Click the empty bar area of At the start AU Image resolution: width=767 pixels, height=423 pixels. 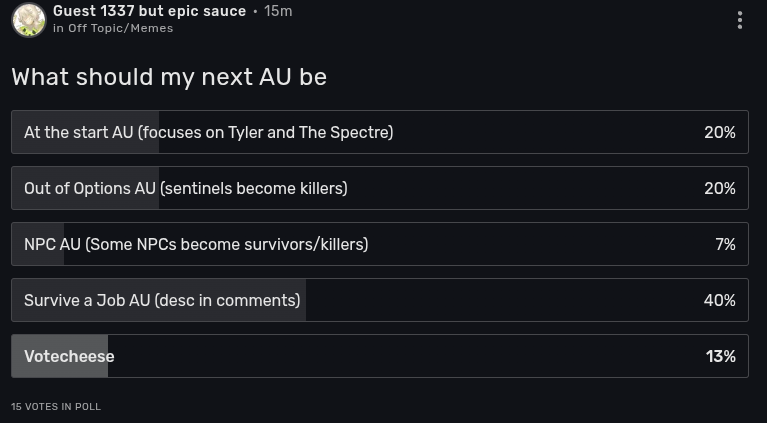(x=540, y=132)
